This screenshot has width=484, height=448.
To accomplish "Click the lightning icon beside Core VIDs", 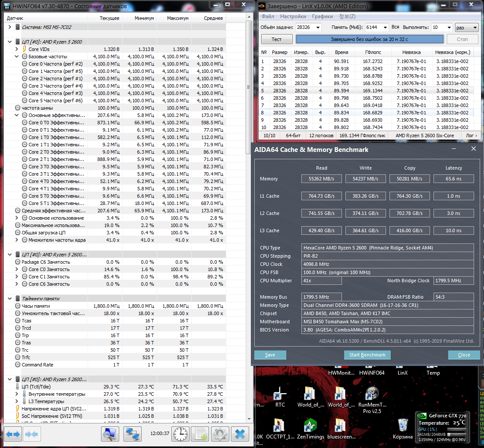I will click(24, 49).
